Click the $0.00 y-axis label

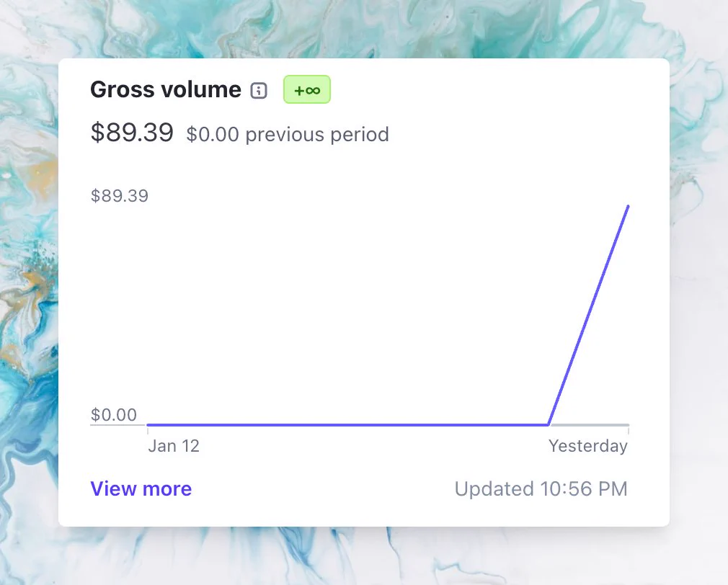coord(114,414)
